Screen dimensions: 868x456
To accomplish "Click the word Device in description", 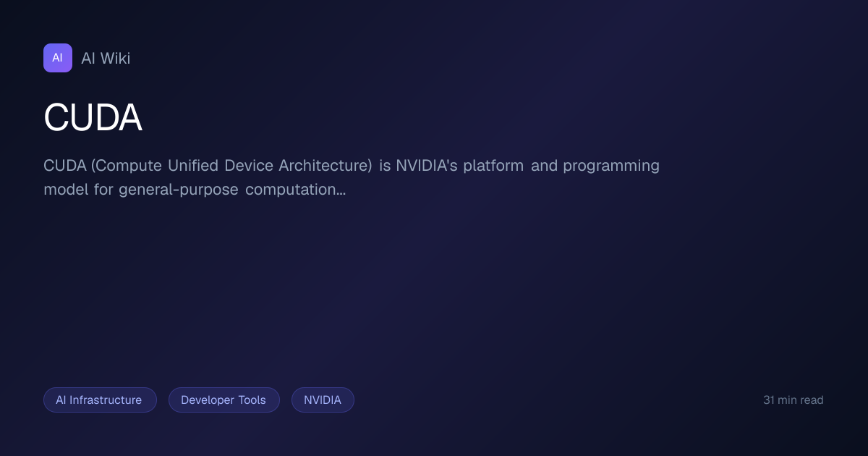I will (x=249, y=166).
